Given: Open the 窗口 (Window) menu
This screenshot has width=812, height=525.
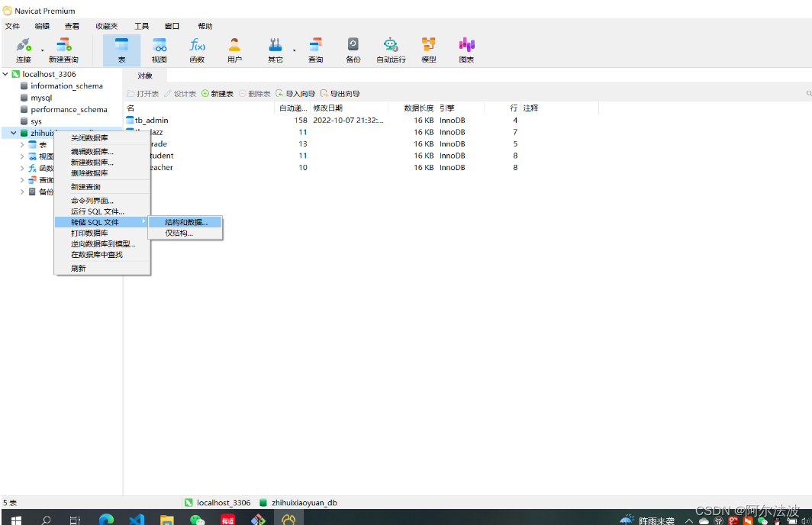Looking at the screenshot, I should point(172,26).
